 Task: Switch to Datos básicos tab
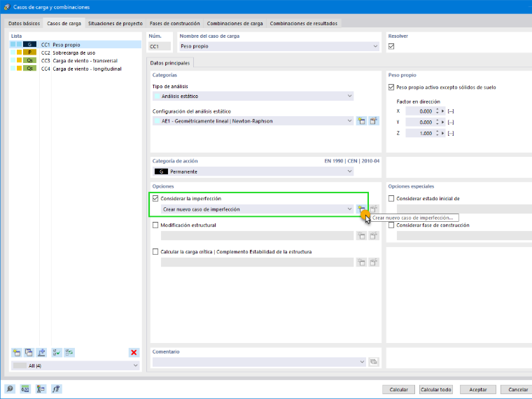click(x=24, y=23)
